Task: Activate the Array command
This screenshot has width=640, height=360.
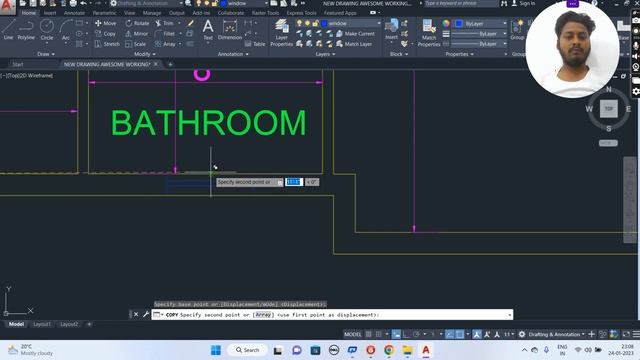Action: coord(165,44)
